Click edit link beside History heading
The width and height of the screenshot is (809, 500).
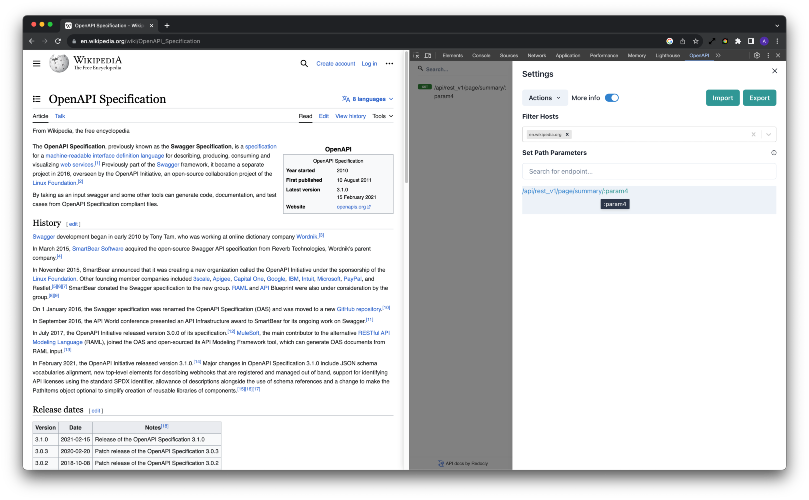(x=73, y=224)
